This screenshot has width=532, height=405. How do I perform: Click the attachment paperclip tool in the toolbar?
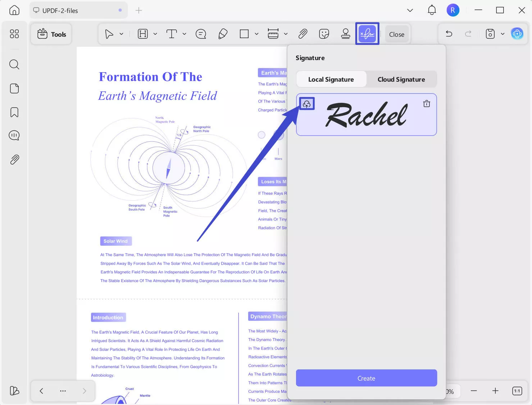coord(303,34)
